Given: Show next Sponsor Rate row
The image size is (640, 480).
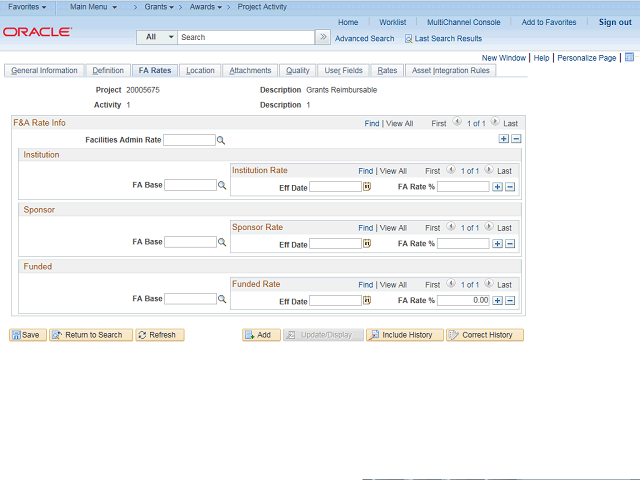Looking at the screenshot, I should pyautogui.click(x=489, y=226).
